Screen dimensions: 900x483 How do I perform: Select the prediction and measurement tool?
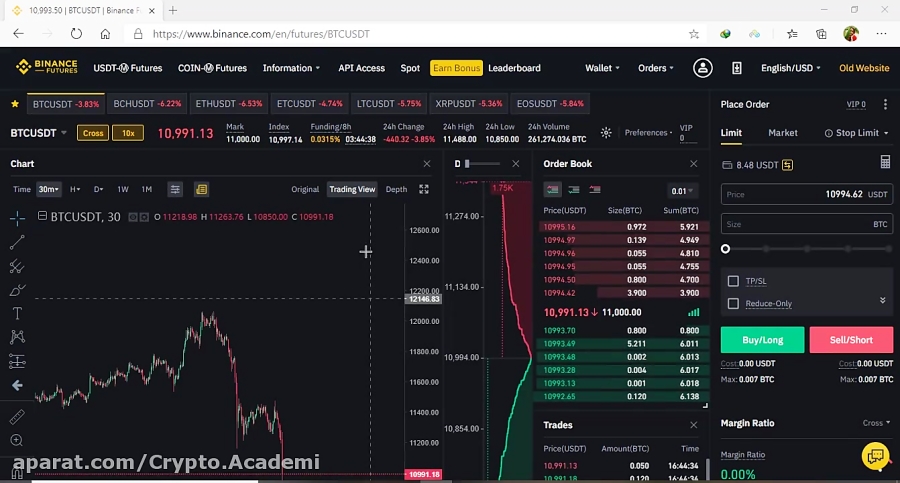[17, 361]
